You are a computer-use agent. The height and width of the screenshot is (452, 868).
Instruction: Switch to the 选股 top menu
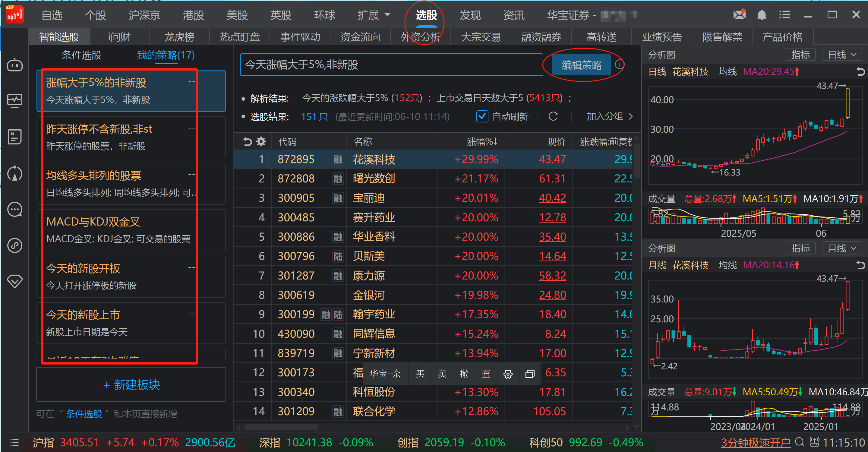[426, 15]
